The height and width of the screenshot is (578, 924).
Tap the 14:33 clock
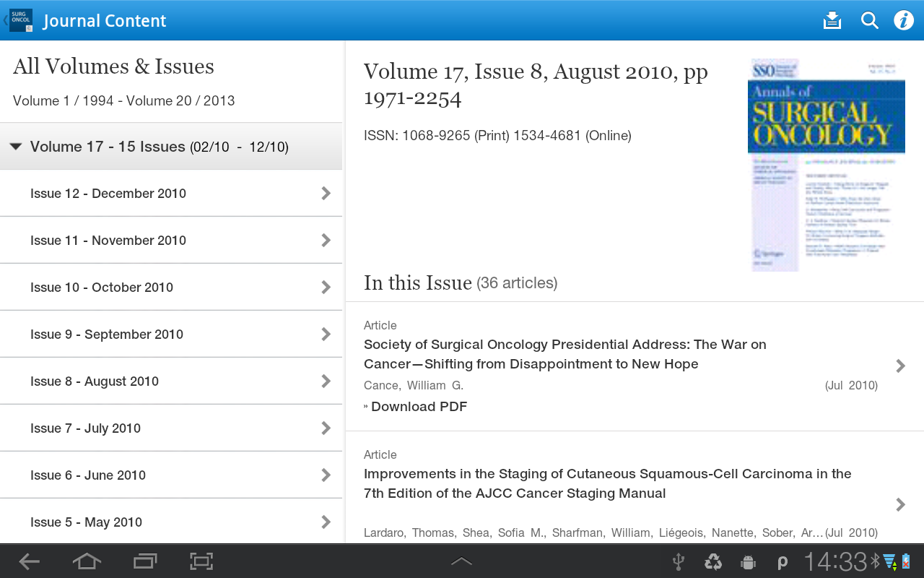[x=835, y=561]
